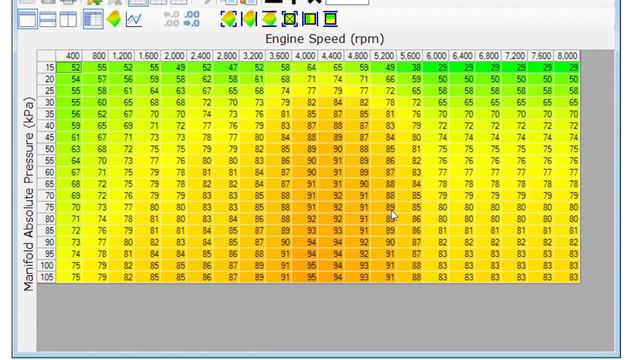
Task: Select the 5,600 rpm column header
Action: pos(410,56)
